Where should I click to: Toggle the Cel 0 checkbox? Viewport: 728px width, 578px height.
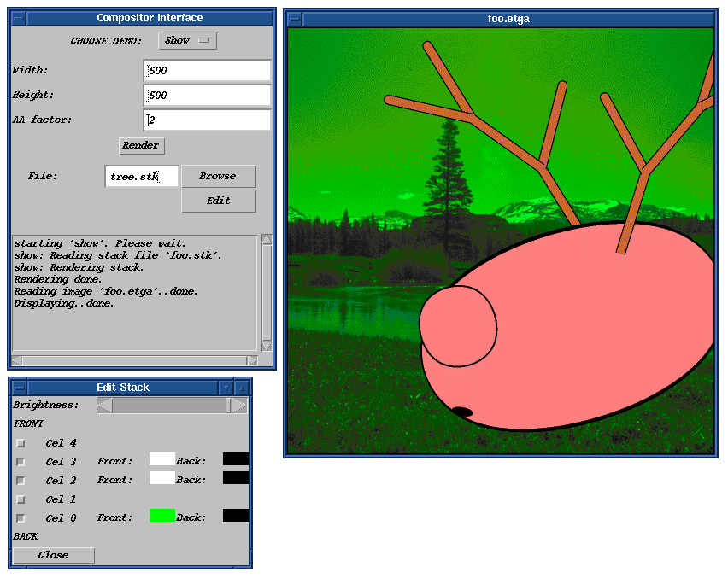tap(21, 518)
